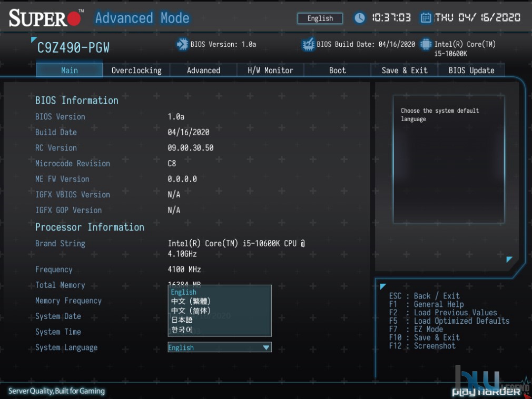Click the F2 Load Previous Values hint
532x399 pixels.
(x=443, y=313)
